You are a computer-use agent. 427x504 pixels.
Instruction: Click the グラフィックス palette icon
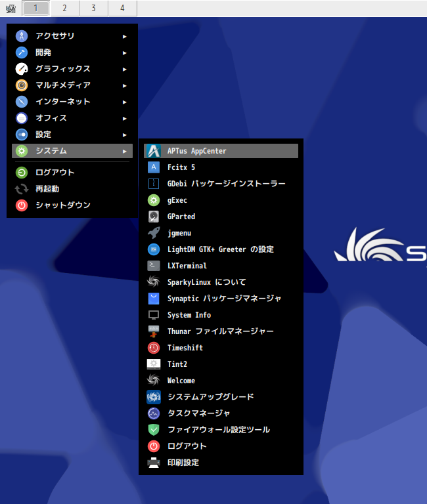click(22, 68)
